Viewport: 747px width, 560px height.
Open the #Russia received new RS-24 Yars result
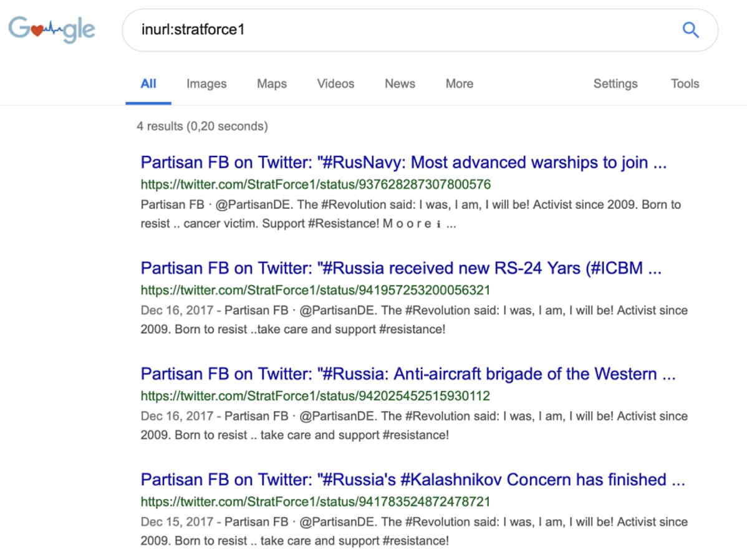pyautogui.click(x=401, y=268)
